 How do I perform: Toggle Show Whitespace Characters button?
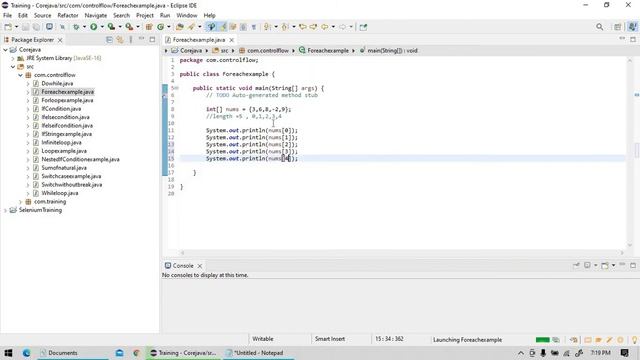[x=253, y=27]
